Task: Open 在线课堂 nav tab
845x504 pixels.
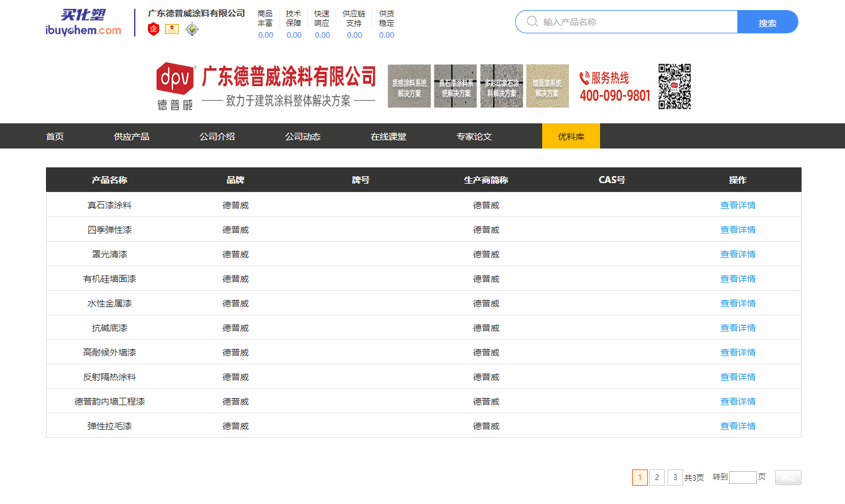Action: pyautogui.click(x=388, y=137)
